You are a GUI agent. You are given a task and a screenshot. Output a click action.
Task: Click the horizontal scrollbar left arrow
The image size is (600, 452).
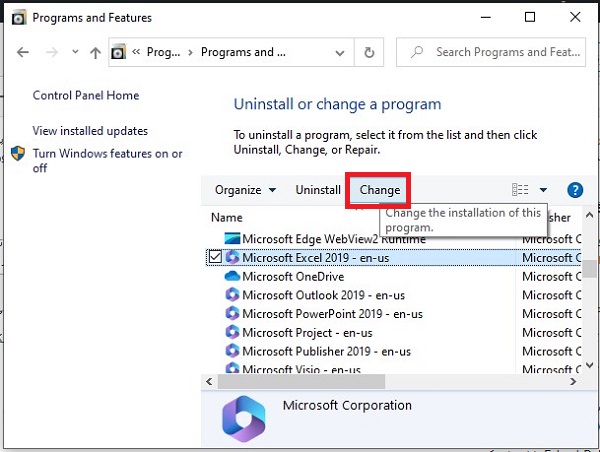coord(209,382)
